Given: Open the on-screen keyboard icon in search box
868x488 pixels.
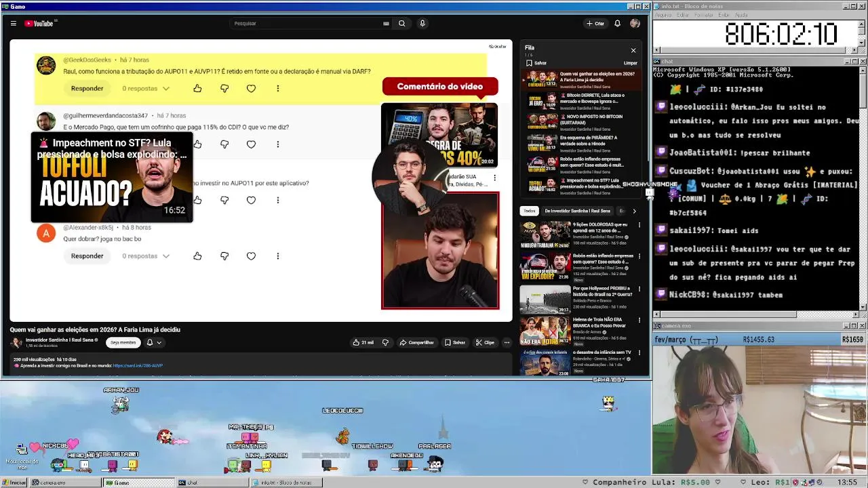Looking at the screenshot, I should click(386, 23).
